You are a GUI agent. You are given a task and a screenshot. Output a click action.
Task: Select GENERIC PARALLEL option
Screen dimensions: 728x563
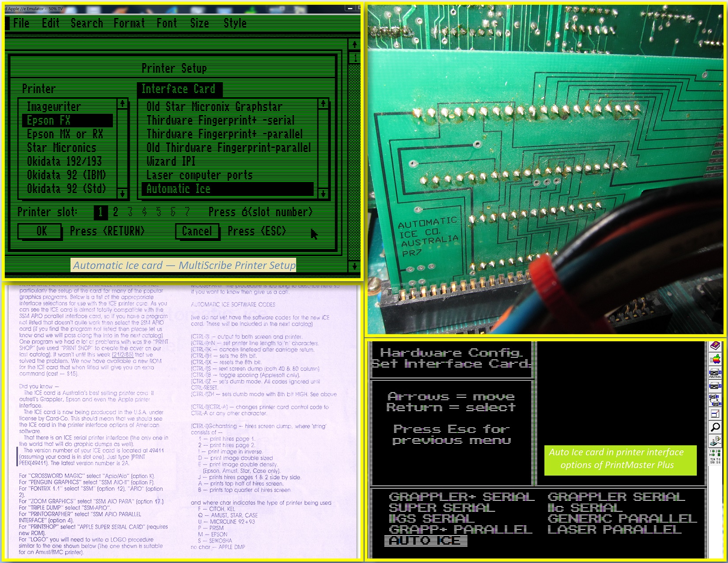tap(623, 518)
